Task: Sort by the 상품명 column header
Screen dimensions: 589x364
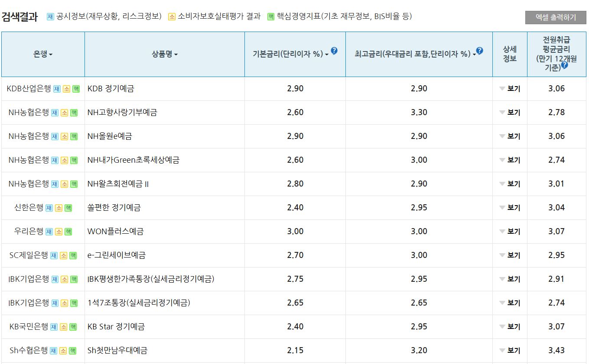Action: tap(165, 54)
